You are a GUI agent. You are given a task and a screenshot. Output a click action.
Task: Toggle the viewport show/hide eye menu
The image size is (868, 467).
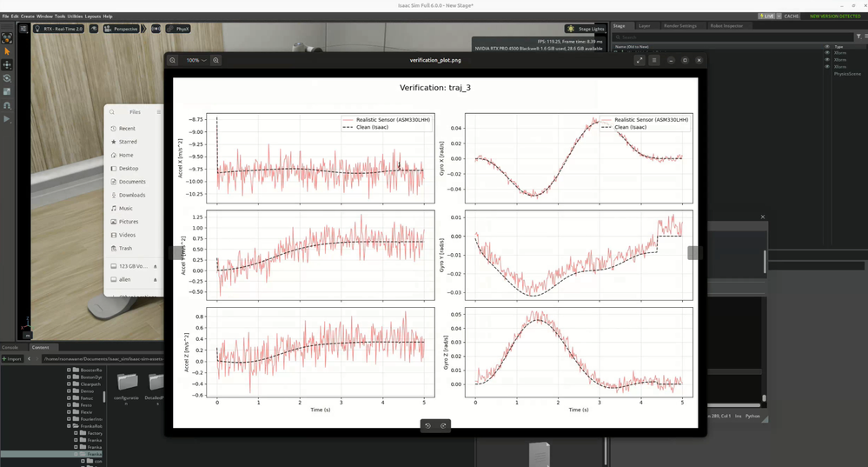click(94, 29)
